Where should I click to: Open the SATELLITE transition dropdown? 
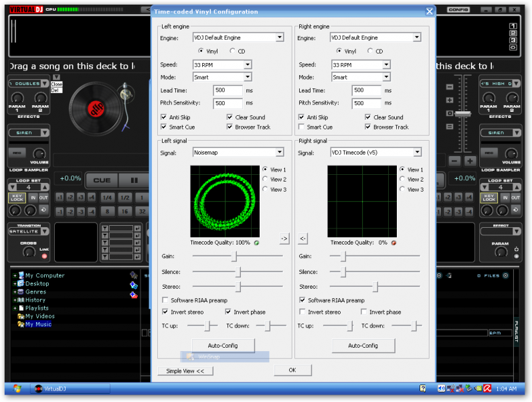[45, 231]
